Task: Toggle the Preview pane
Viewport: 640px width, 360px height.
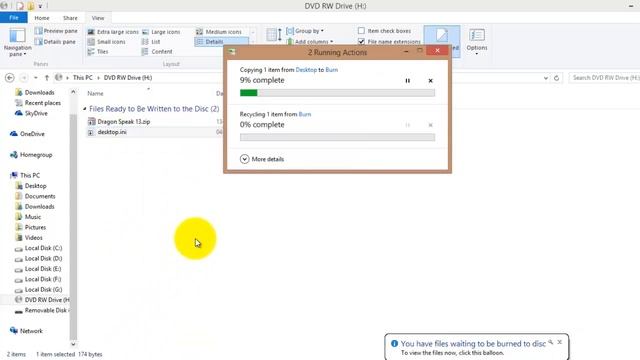Action: pyautogui.click(x=56, y=31)
